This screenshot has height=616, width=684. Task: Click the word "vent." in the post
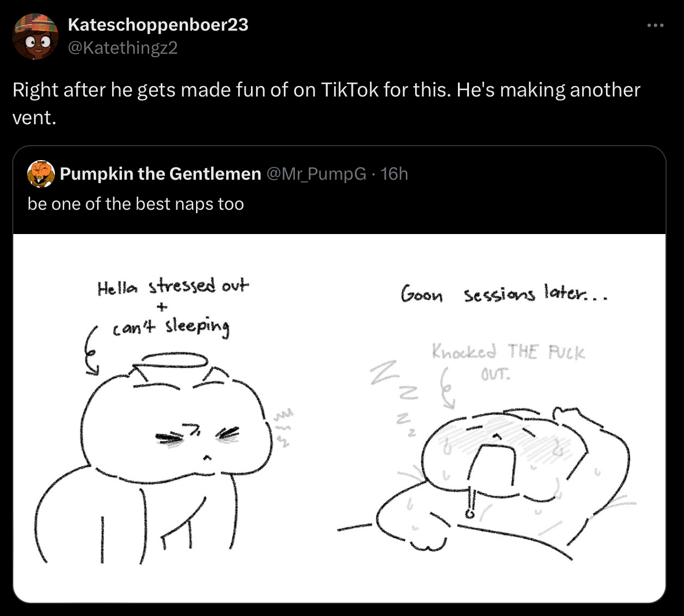35,118
